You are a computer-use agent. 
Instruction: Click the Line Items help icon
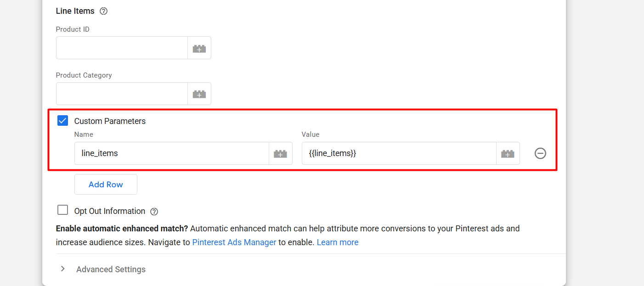pyautogui.click(x=103, y=11)
